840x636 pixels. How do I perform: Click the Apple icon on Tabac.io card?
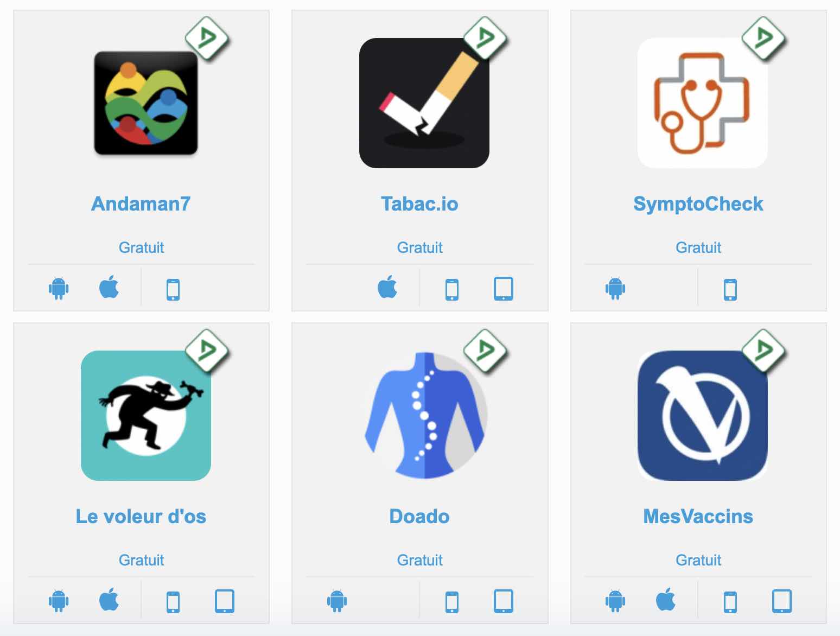[x=387, y=287]
